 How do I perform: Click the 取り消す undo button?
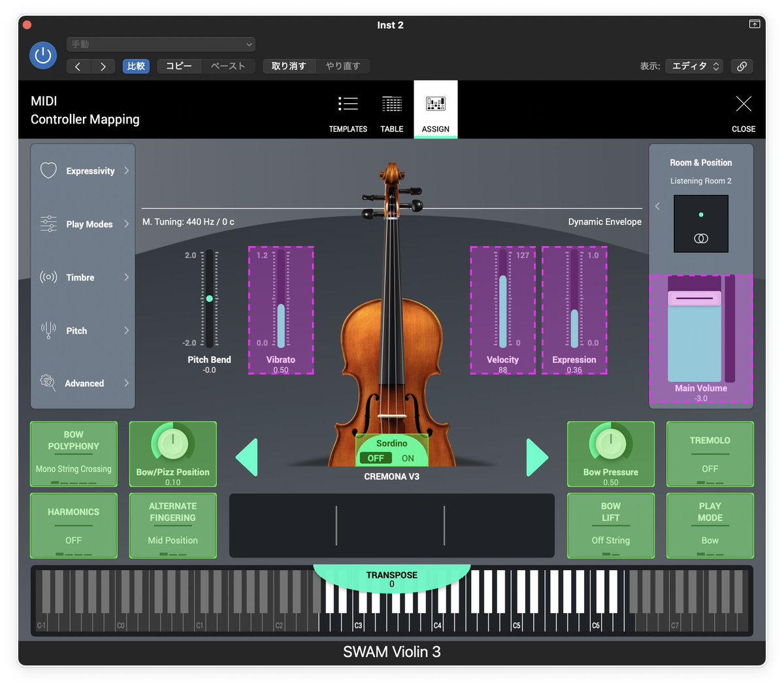(x=289, y=66)
